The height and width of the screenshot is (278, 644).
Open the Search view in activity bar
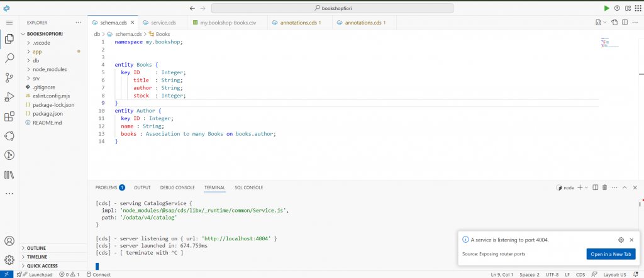click(x=9, y=58)
